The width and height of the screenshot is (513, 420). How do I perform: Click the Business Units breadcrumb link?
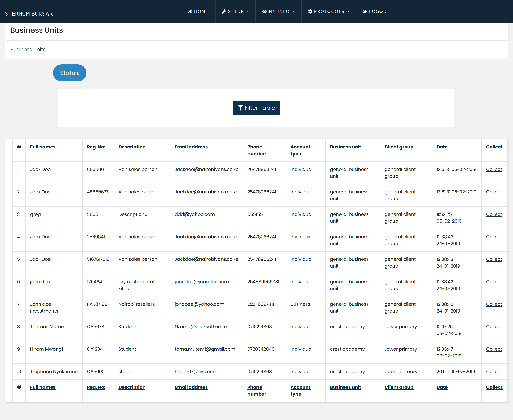[28, 50]
